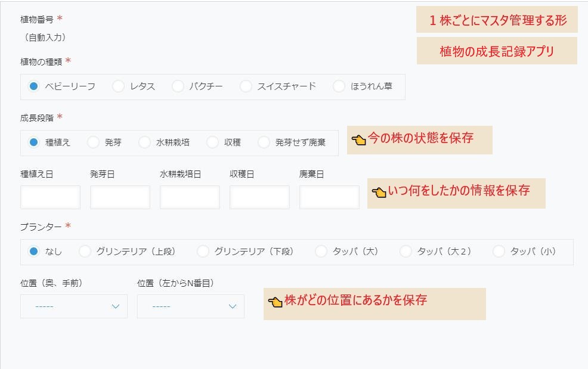The height and width of the screenshot is (369, 588).
Task: Select ベビーリーフ plant type
Action: (34, 86)
